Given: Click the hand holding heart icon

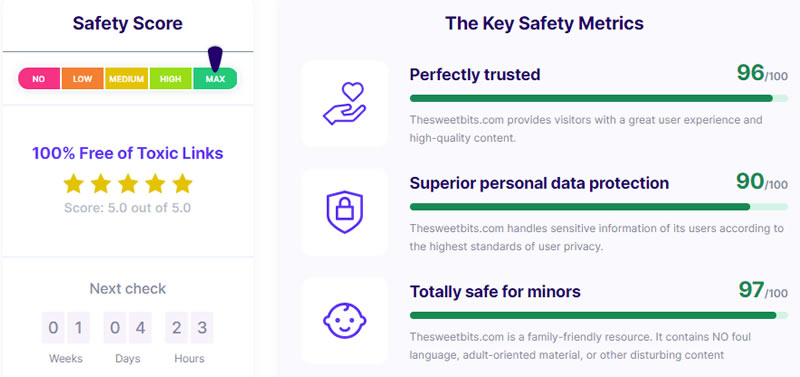Looking at the screenshot, I should (x=344, y=104).
